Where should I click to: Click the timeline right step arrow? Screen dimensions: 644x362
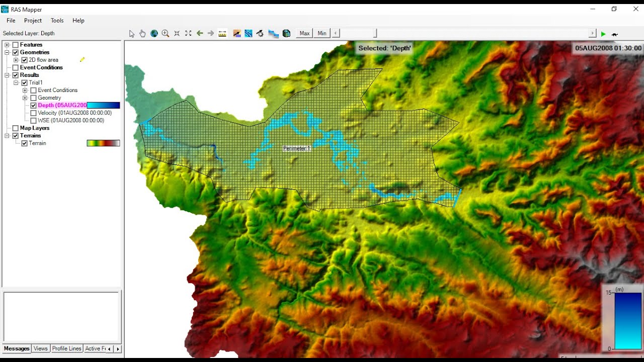[x=593, y=34]
